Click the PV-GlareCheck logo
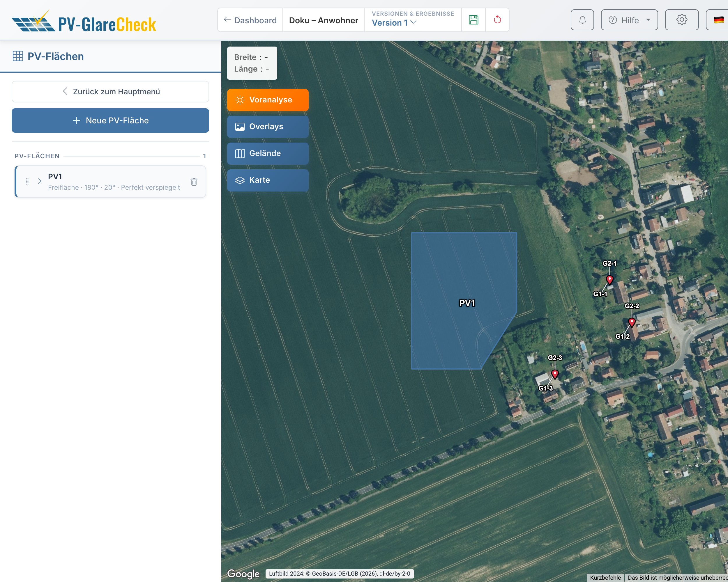728x582 pixels. tap(84, 21)
